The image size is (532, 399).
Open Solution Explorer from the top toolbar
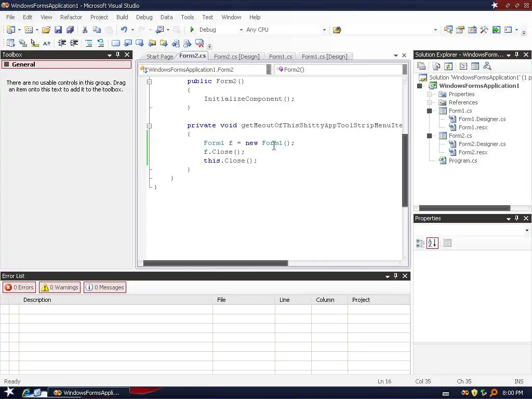[448, 30]
